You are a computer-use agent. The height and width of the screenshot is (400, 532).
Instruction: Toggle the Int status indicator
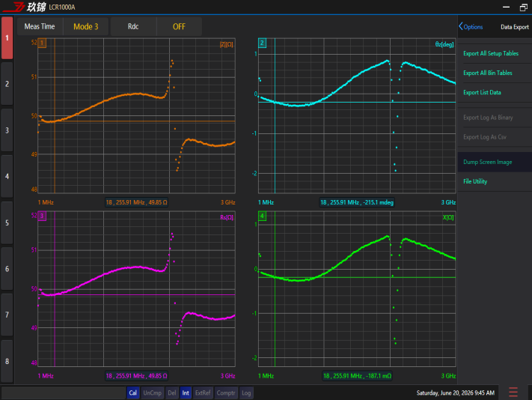pyautogui.click(x=186, y=393)
